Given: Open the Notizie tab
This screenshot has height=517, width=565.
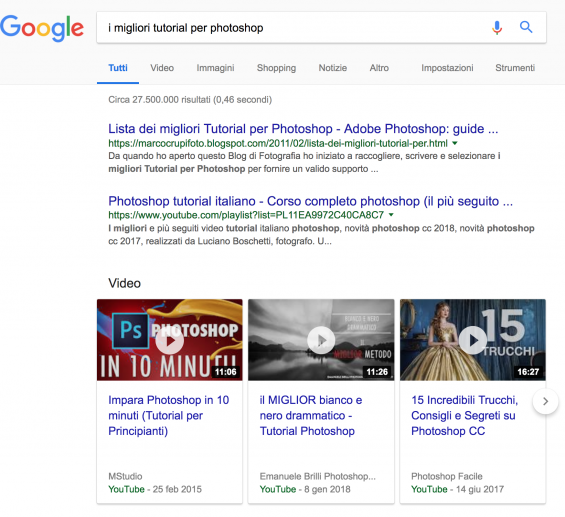Looking at the screenshot, I should [333, 68].
